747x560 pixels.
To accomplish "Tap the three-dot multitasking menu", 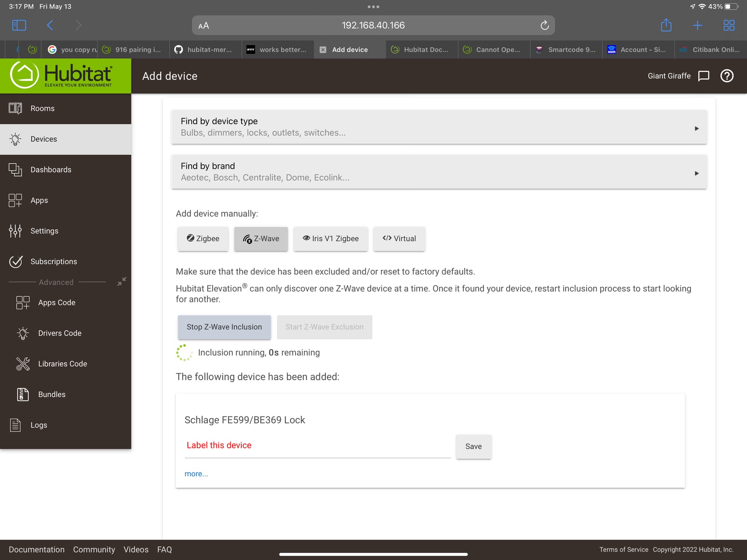I will (x=373, y=7).
